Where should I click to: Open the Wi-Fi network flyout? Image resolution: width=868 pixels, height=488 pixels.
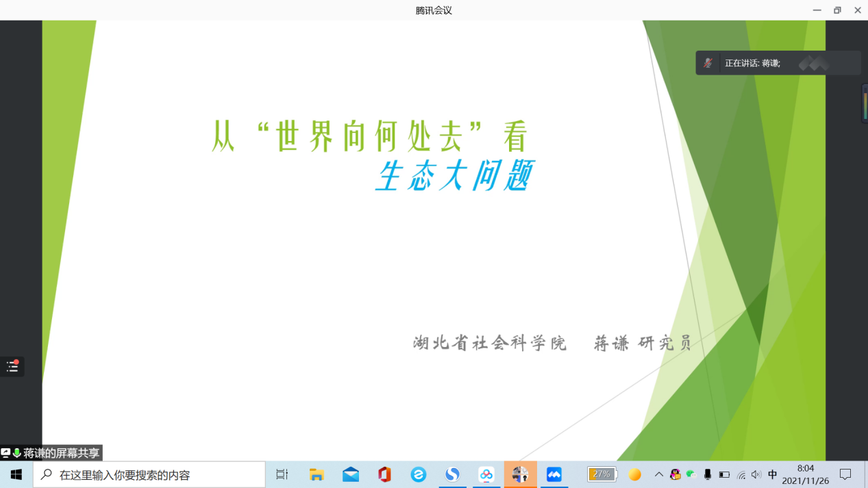[741, 474]
